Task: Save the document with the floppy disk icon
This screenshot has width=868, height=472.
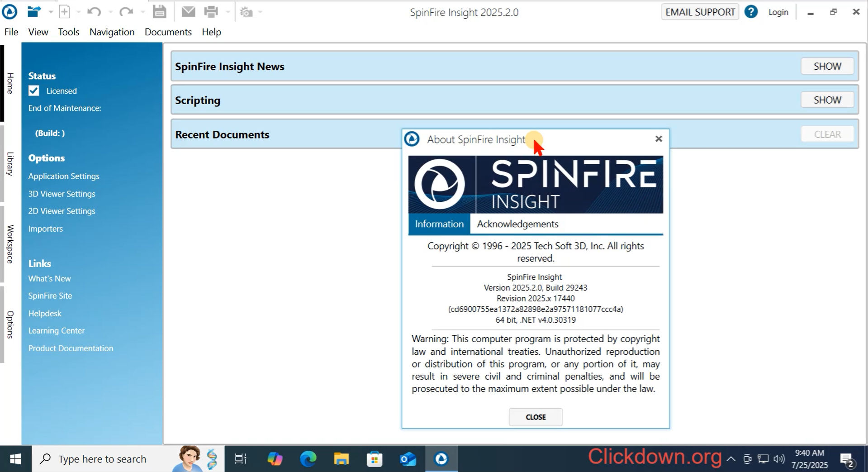Action: coord(159,11)
